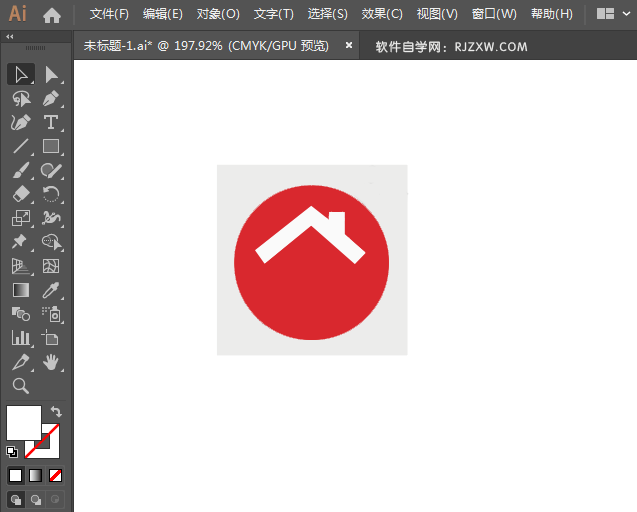Select the Rectangle tool
Screen dimensions: 637x512
[51, 146]
